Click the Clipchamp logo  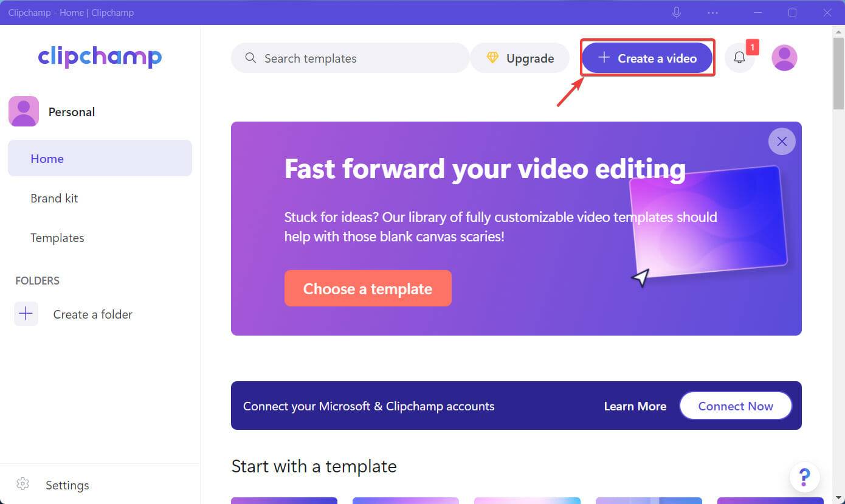(100, 57)
